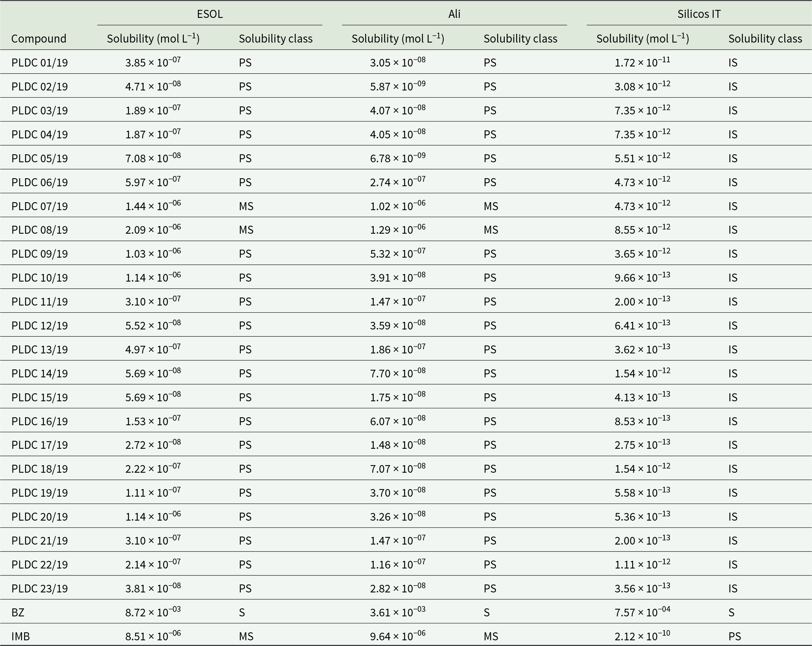Viewport: 812px width, 646px height.
Task: Click ESOL value 7.08 × 10−08
Action: [153, 157]
